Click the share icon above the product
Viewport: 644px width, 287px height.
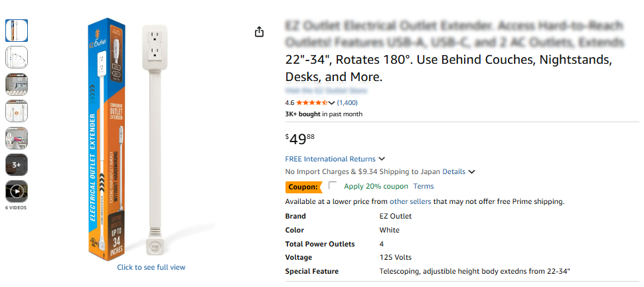(260, 32)
